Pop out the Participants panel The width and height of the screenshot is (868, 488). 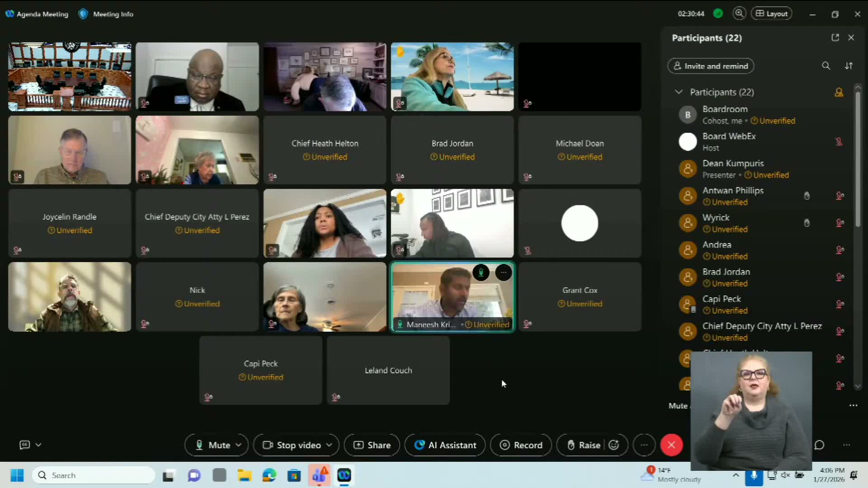pyautogui.click(x=835, y=38)
